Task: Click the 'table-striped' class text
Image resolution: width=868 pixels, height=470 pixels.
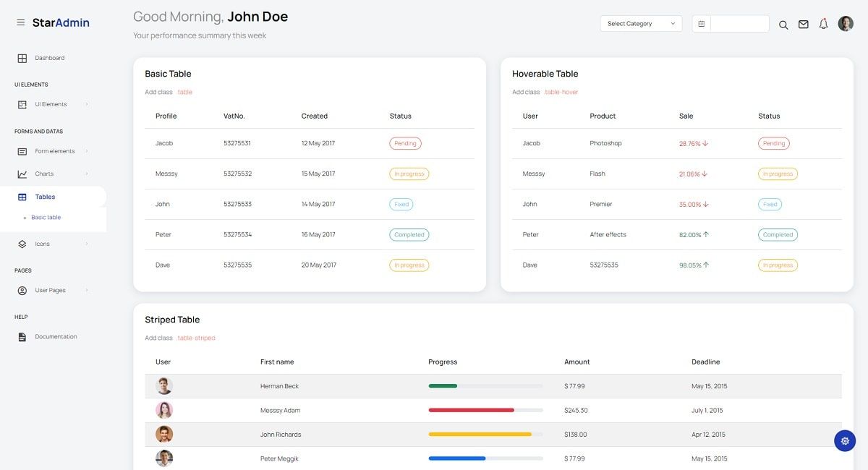Action: point(196,338)
